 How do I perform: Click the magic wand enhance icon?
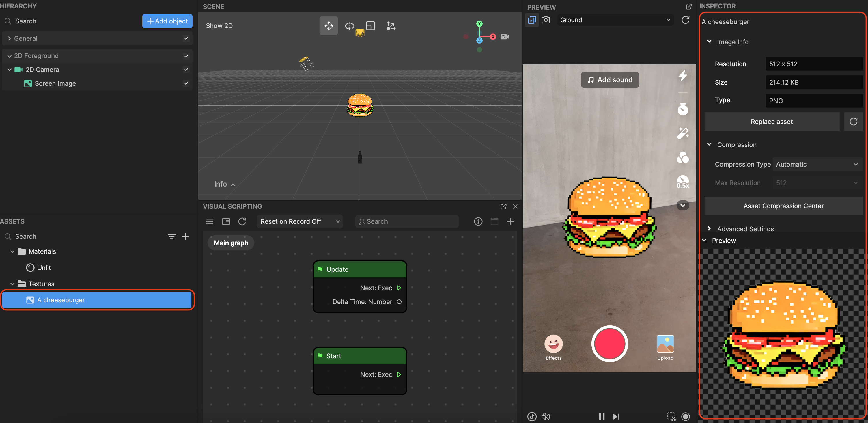click(683, 133)
